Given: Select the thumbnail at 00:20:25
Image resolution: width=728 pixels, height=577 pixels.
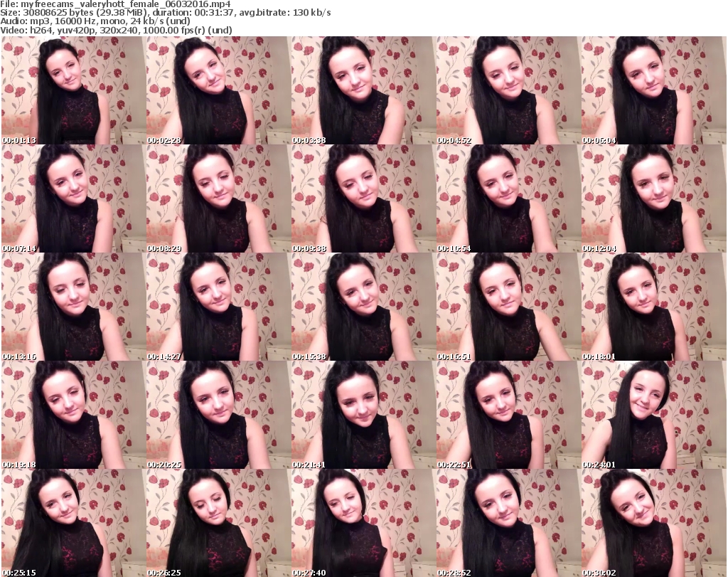Looking at the screenshot, I should coord(218,415).
